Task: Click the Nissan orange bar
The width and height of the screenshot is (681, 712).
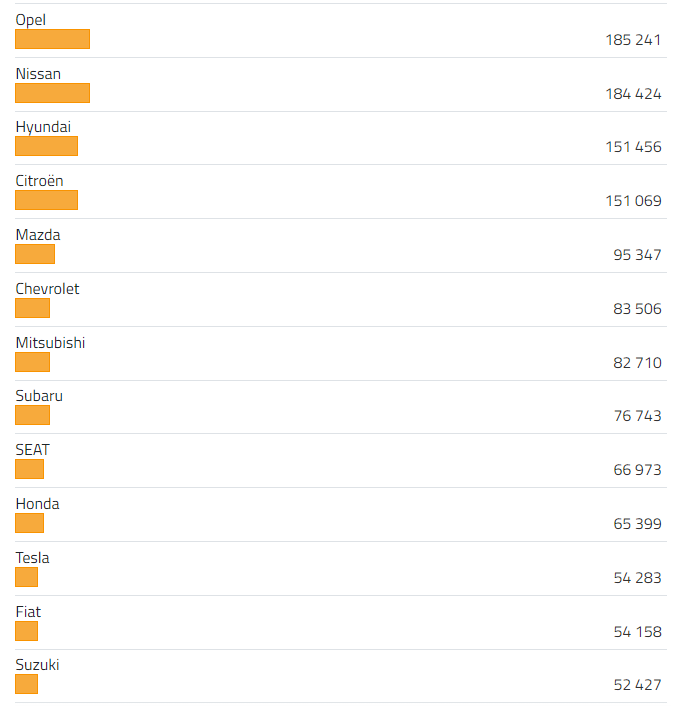Action: click(52, 93)
